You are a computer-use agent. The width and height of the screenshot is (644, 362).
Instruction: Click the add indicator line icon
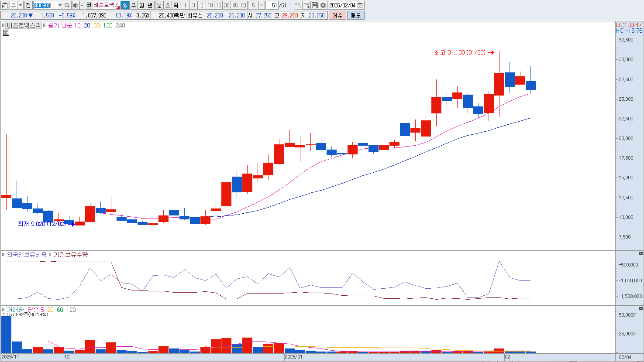(306, 5)
